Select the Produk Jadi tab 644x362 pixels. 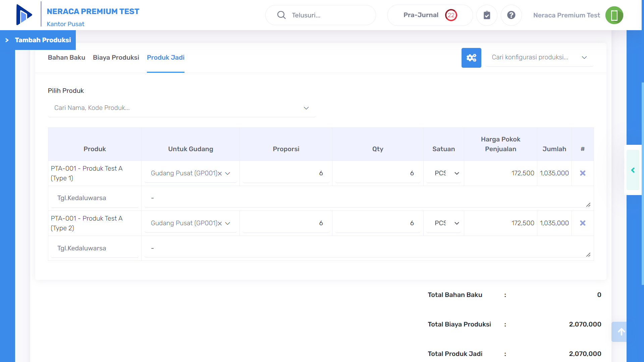pyautogui.click(x=166, y=57)
